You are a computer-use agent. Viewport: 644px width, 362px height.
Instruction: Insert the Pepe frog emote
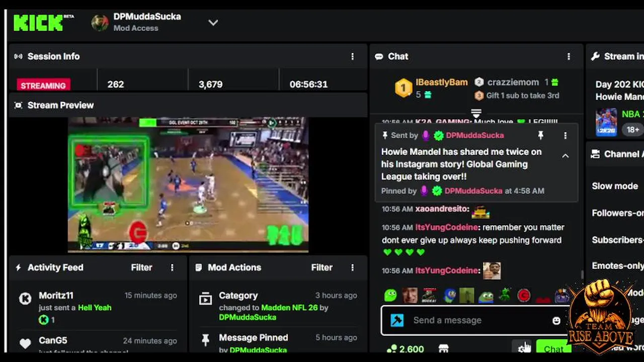pos(486,296)
